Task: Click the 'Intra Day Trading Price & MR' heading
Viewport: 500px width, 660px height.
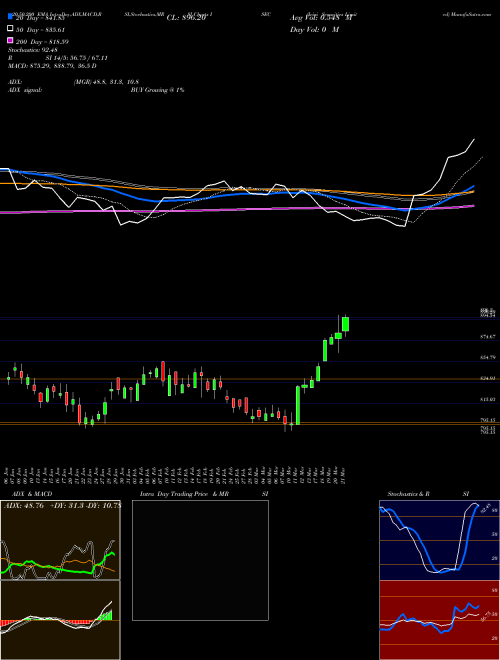Action: [184, 494]
